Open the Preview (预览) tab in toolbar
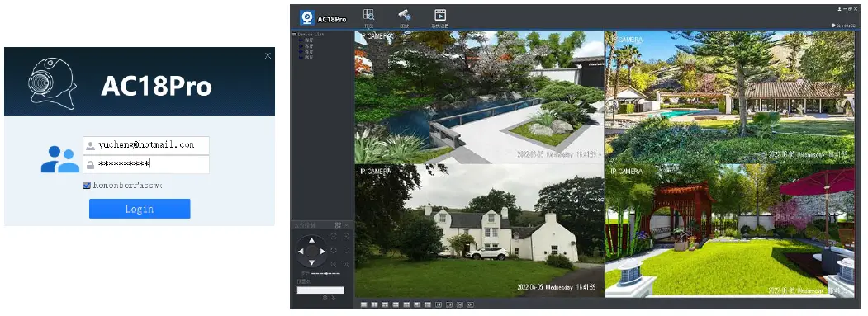868x316 pixels. (x=368, y=17)
